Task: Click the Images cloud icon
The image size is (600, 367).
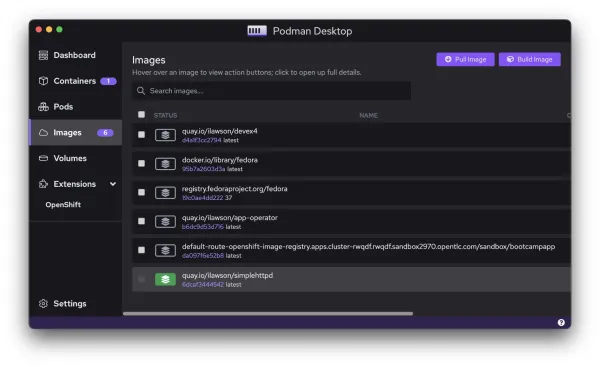Action: tap(43, 132)
